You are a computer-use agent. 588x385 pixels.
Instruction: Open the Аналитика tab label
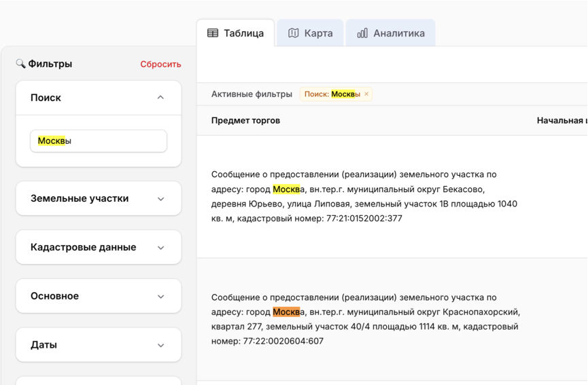tap(399, 33)
